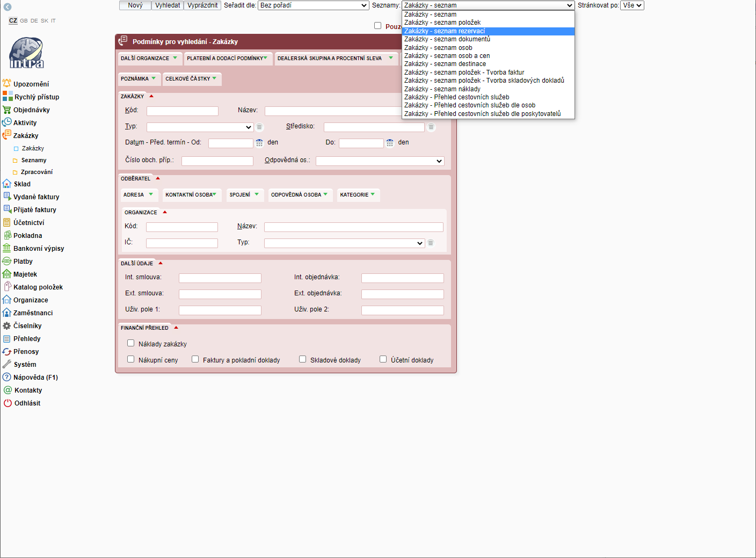Tick the Faktury a pokladní doklady checkbox

(x=195, y=359)
